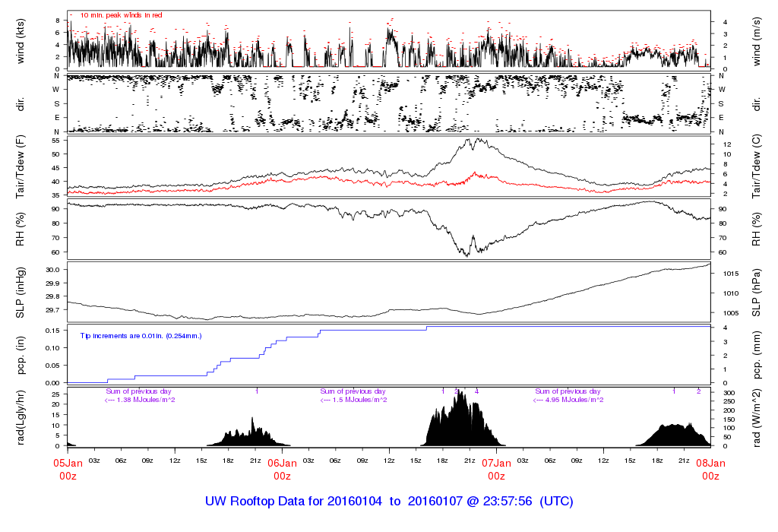Click the 'pcp. (mm)' axis label
The width and height of the screenshot is (778, 532).
(x=758, y=355)
